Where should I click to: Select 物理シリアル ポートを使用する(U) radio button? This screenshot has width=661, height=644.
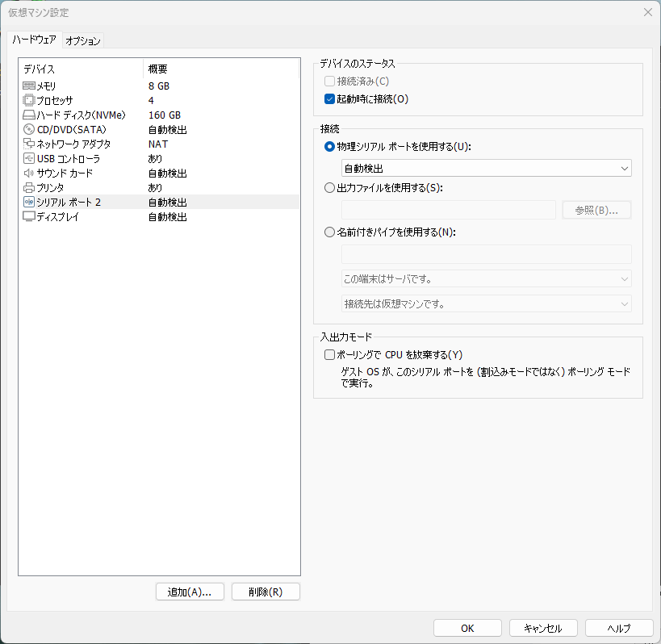[x=329, y=147]
